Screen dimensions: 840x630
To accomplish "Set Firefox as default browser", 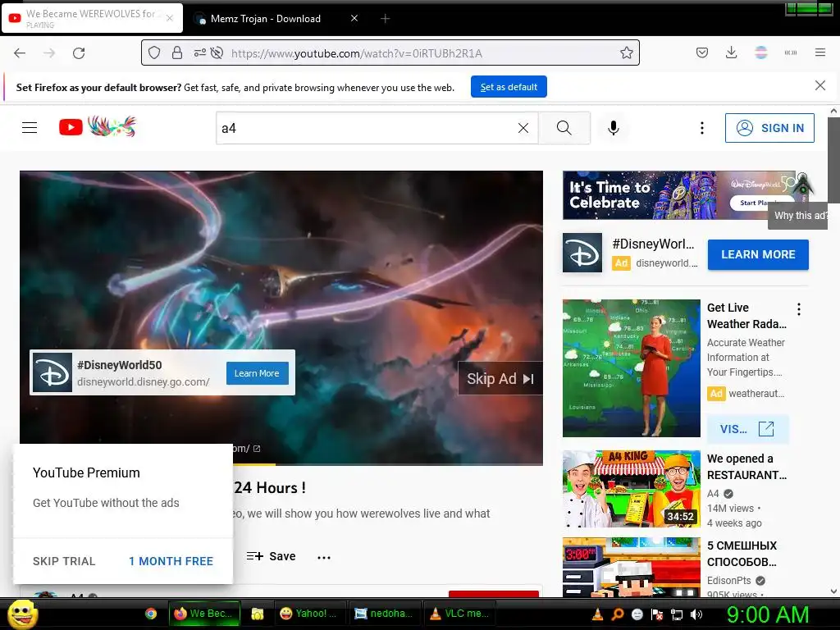I will point(509,87).
